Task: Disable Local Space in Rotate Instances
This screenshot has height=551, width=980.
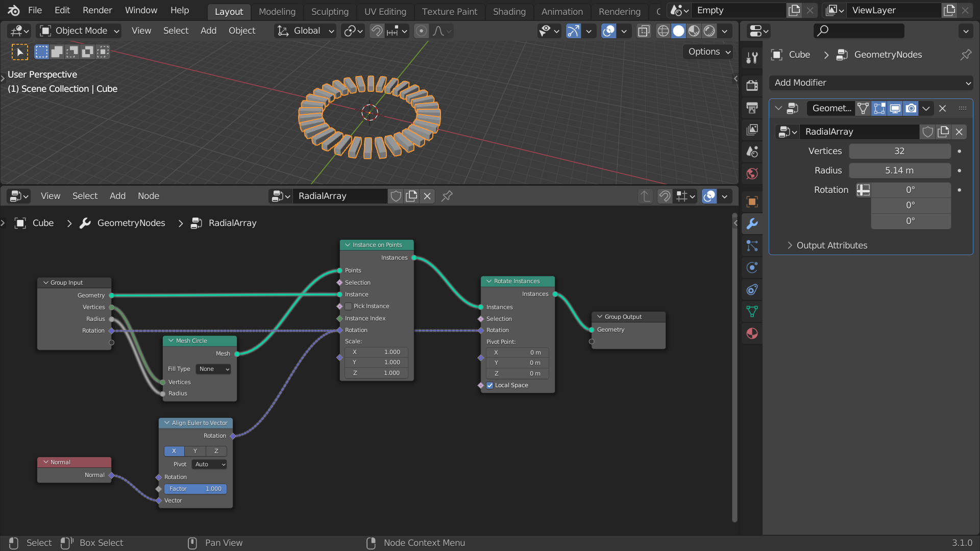Action: click(489, 385)
